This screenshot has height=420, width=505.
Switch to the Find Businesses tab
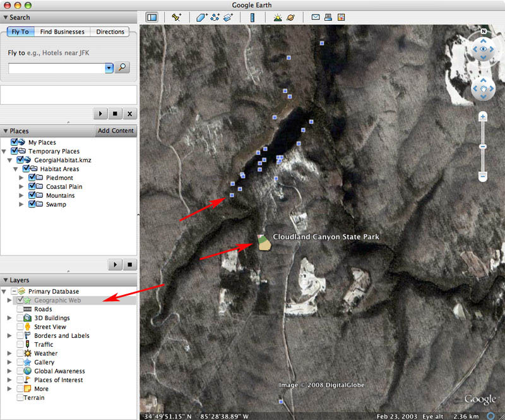[x=62, y=32]
